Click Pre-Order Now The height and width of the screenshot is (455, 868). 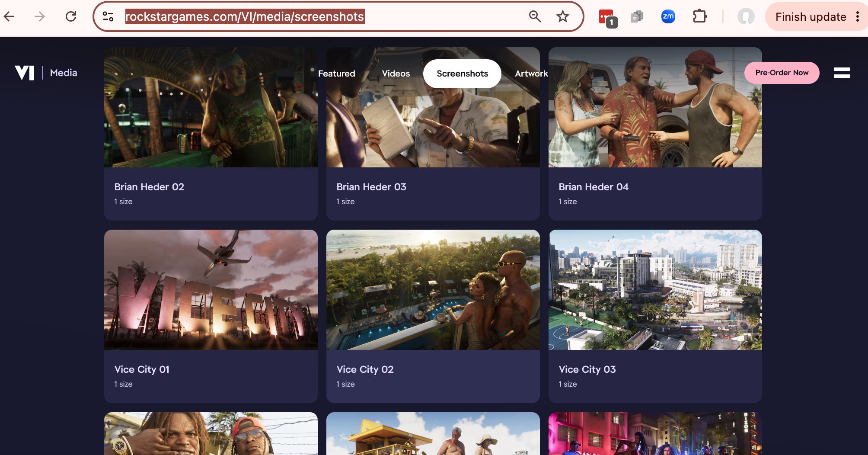click(782, 73)
